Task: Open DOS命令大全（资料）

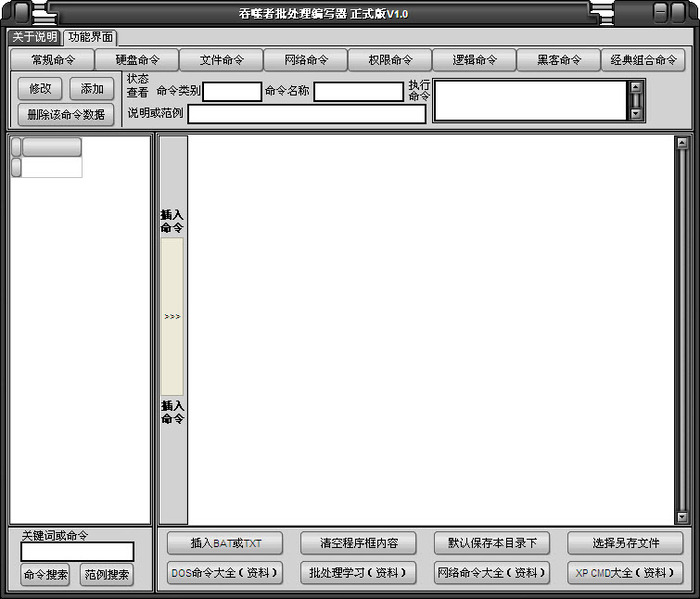Action: (225, 573)
